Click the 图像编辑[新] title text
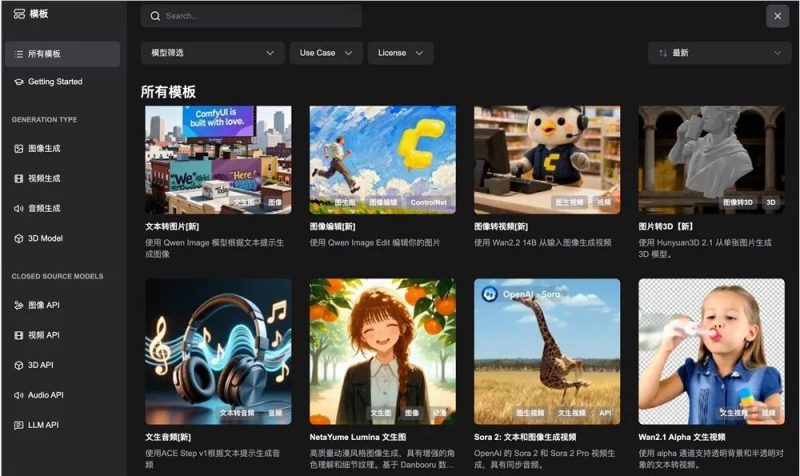Viewport: 800px width, 476px height. tap(332, 227)
